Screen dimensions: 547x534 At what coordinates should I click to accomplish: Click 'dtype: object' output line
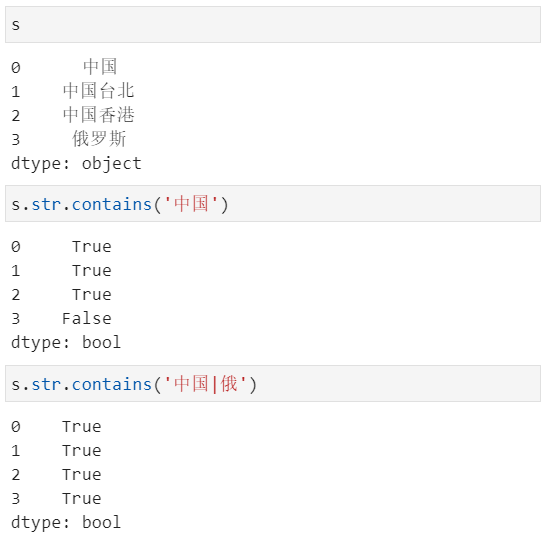pos(76,164)
